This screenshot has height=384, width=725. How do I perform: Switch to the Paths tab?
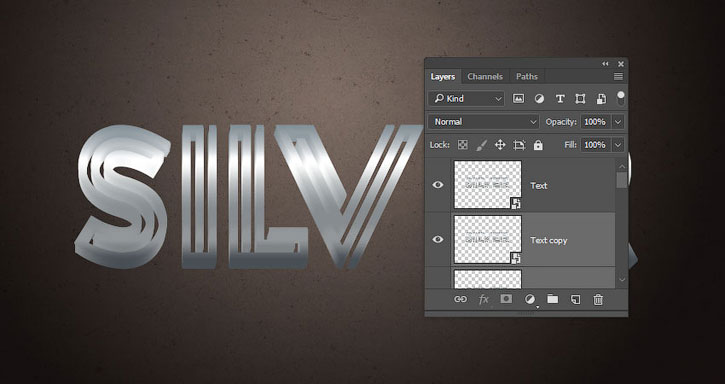pyautogui.click(x=527, y=76)
